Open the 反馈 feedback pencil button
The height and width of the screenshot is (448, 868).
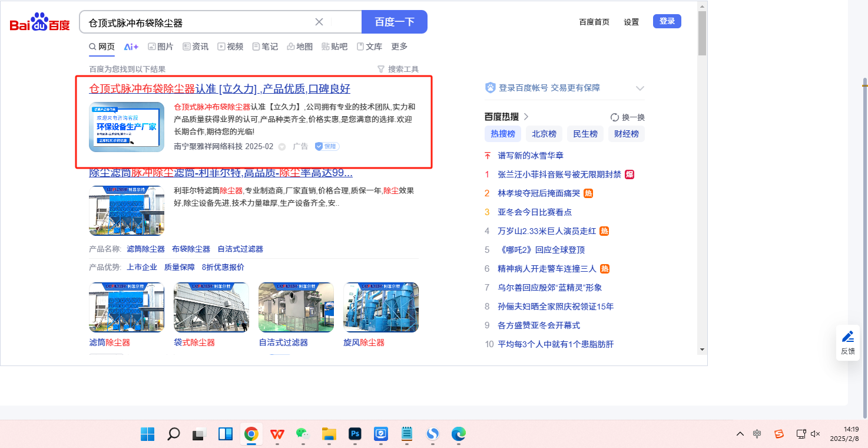(x=847, y=342)
